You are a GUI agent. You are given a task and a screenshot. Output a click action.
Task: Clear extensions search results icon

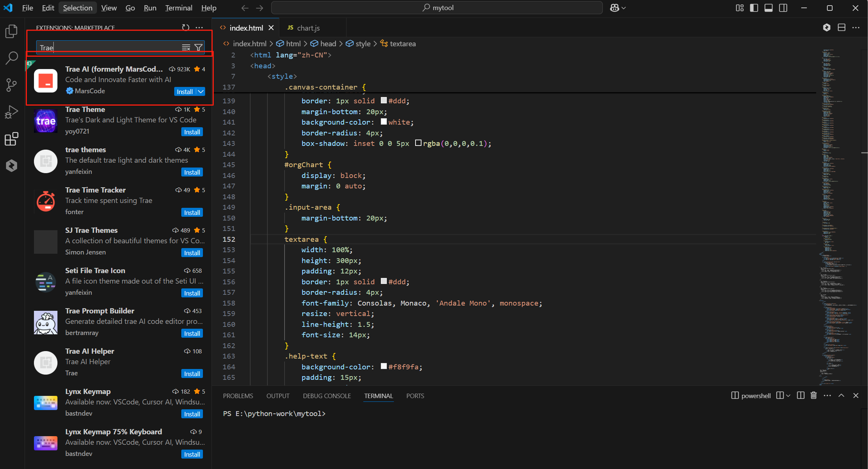tap(186, 47)
